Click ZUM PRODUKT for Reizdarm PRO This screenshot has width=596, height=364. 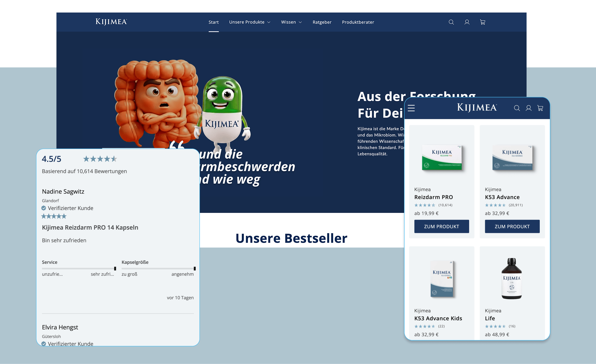pyautogui.click(x=441, y=226)
